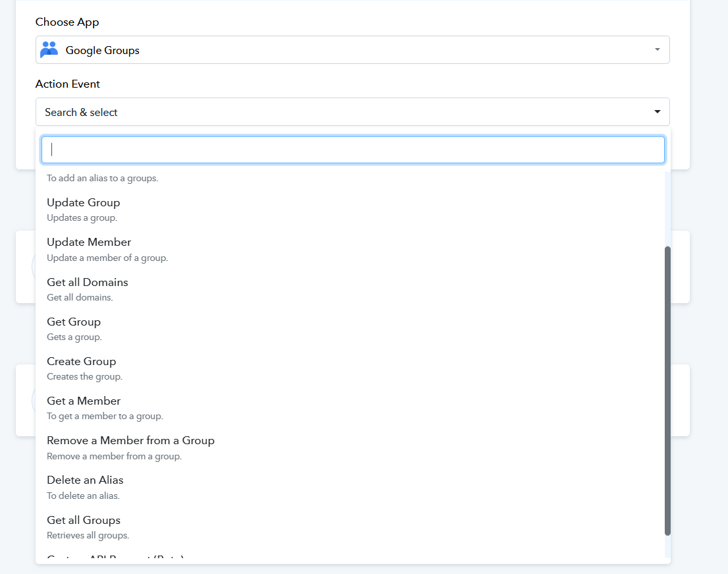Collapse the Action Event dropdown arrow

[x=657, y=111]
